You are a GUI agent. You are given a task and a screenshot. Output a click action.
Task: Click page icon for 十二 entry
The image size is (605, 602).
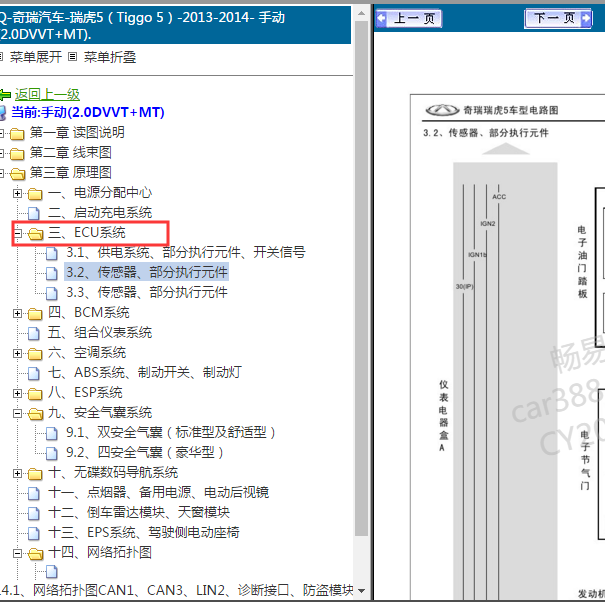pos(34,514)
